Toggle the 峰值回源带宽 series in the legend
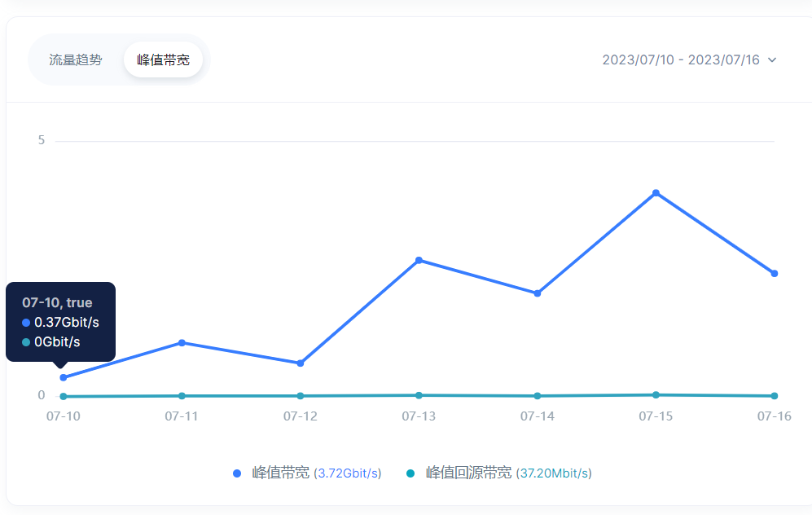 tap(468, 473)
